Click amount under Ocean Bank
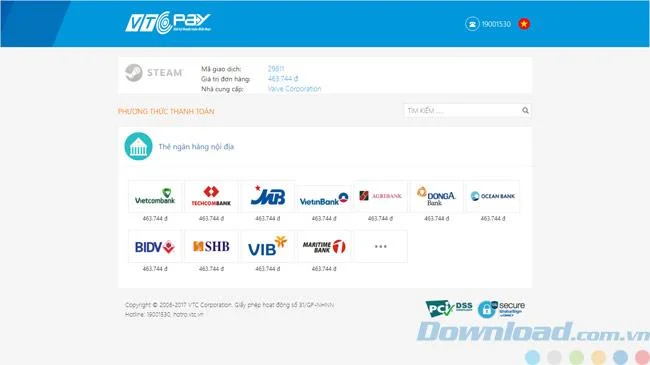 pyautogui.click(x=493, y=219)
